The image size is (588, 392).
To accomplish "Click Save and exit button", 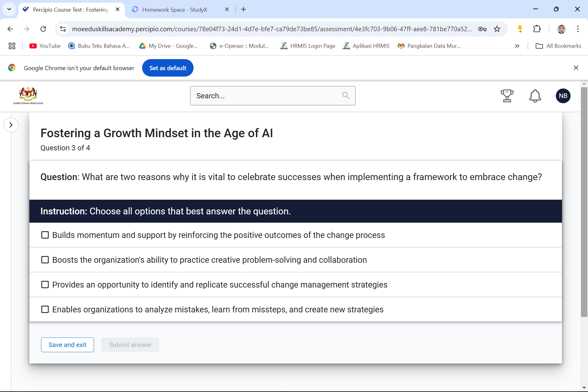I will [67, 345].
